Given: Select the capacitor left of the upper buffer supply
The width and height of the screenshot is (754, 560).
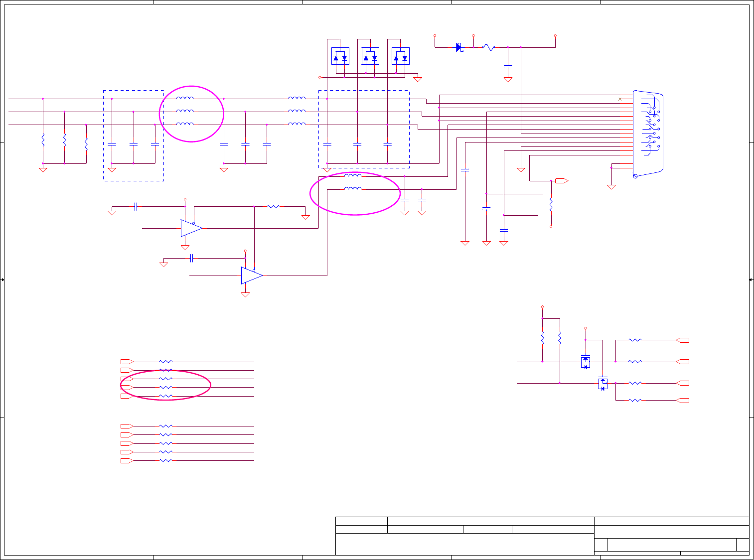Looking at the screenshot, I should pyautogui.click(x=136, y=206).
